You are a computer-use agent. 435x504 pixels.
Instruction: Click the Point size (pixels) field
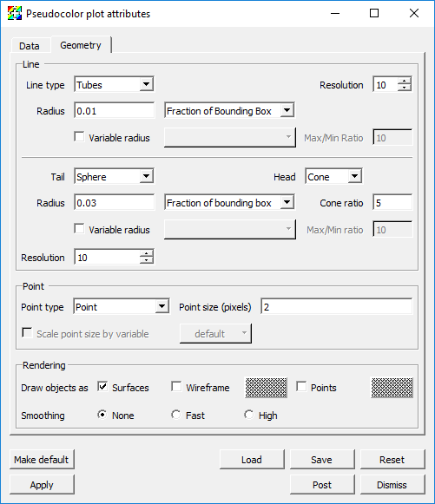tap(336, 307)
